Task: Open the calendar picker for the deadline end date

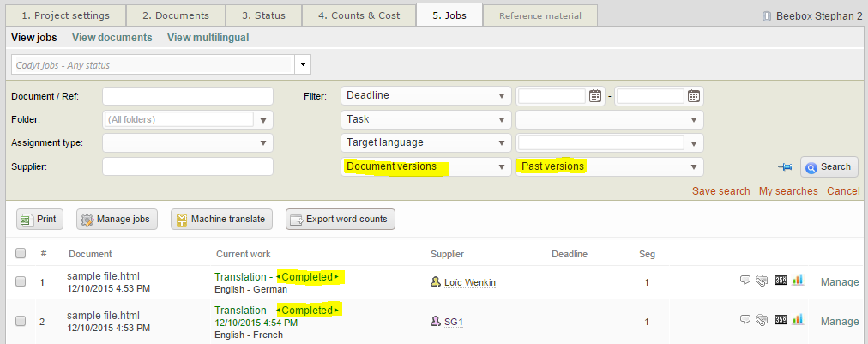Action: 694,96
